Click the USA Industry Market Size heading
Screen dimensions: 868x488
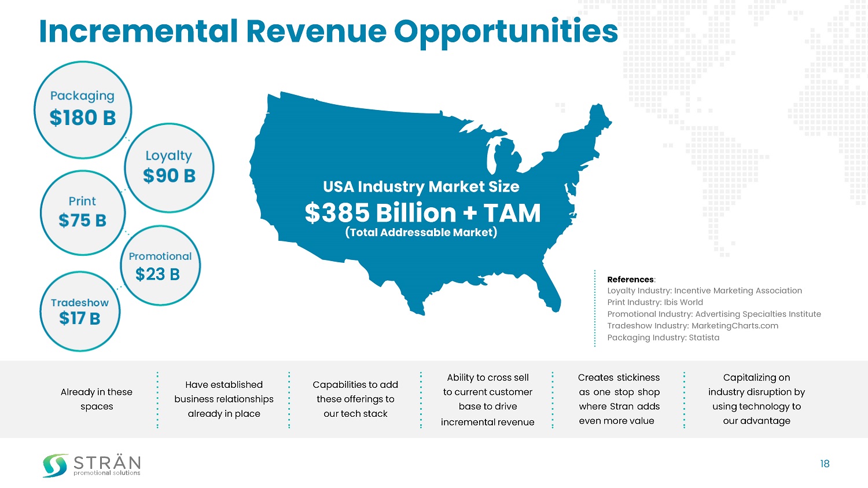pyautogui.click(x=421, y=186)
